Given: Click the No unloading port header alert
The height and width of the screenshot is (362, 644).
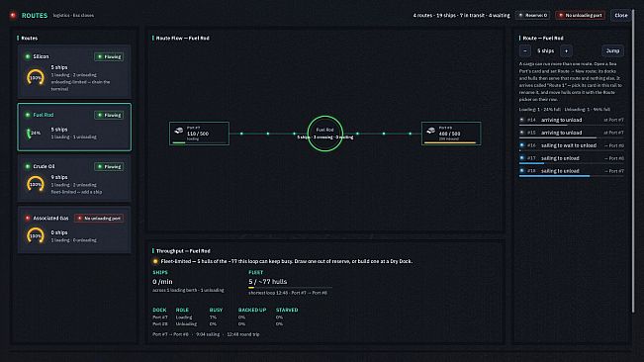Looking at the screenshot, I should pyautogui.click(x=581, y=15).
